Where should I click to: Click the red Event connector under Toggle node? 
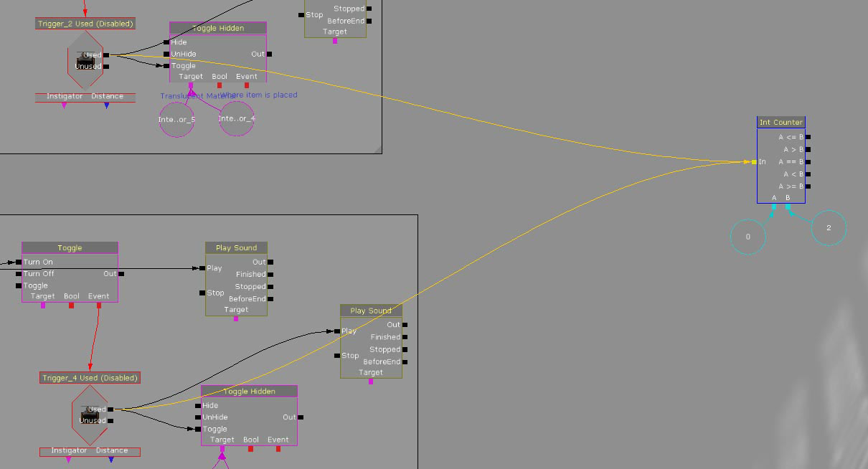point(99,305)
